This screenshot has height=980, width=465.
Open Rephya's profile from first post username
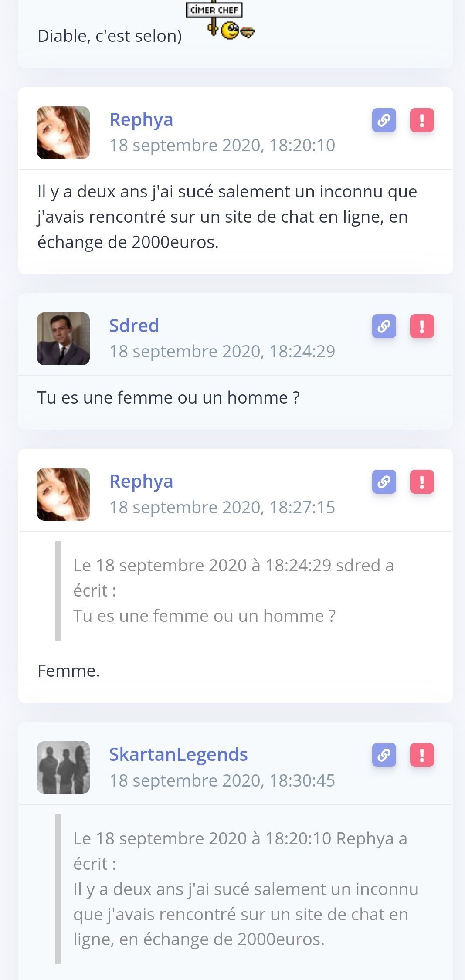point(141,120)
